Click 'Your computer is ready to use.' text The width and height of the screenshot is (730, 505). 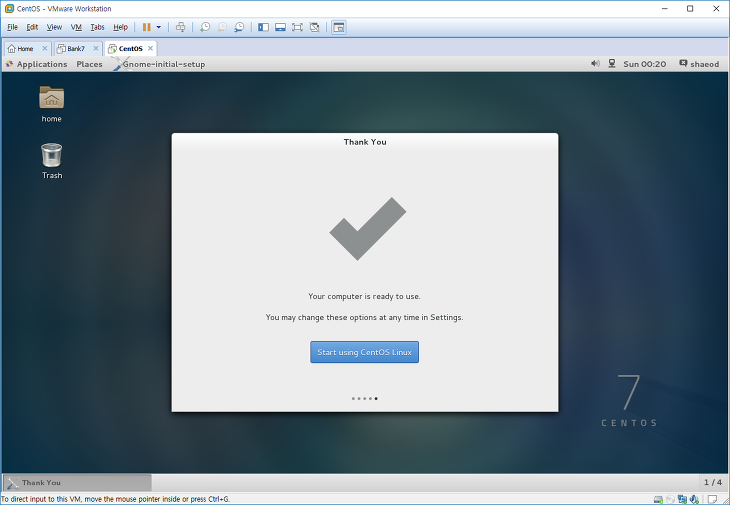(364, 296)
